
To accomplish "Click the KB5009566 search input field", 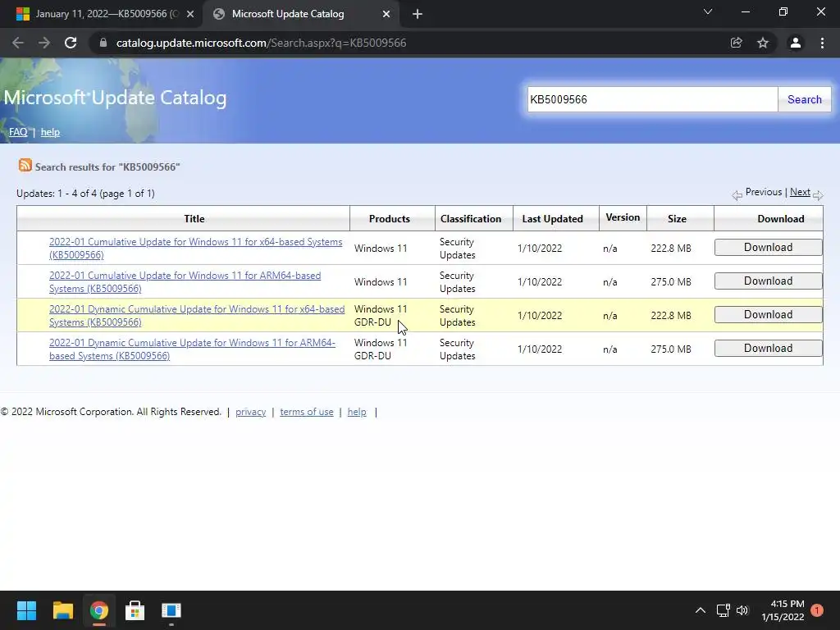I will pos(652,99).
